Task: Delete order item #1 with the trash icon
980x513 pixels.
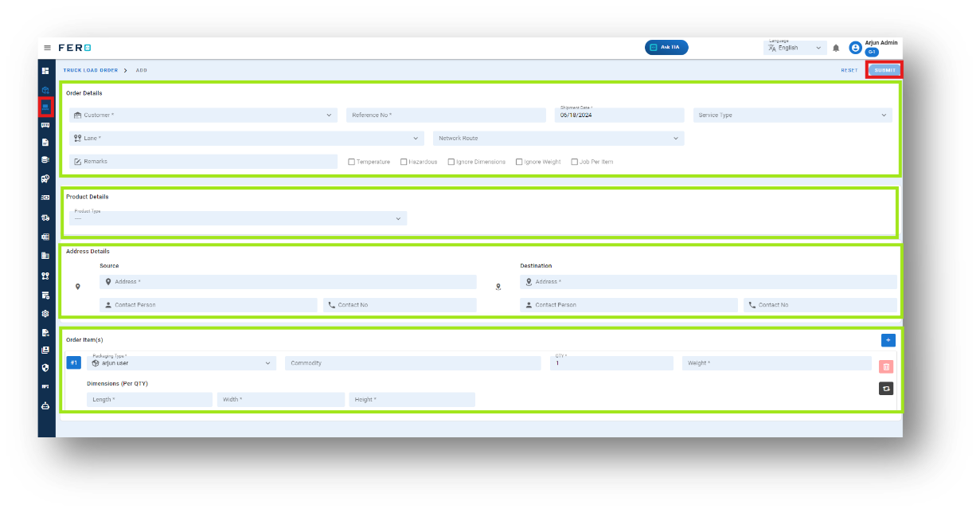Action: point(886,366)
